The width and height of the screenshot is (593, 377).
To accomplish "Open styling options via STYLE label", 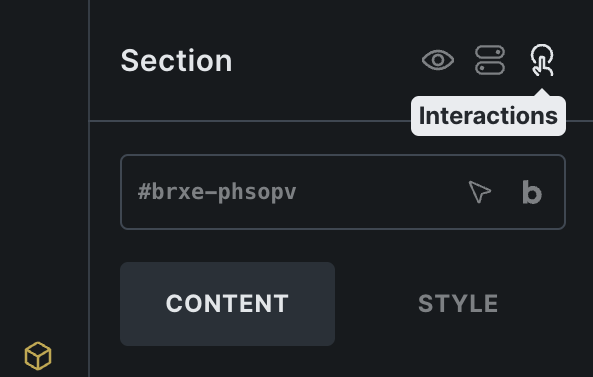I will click(x=458, y=304).
